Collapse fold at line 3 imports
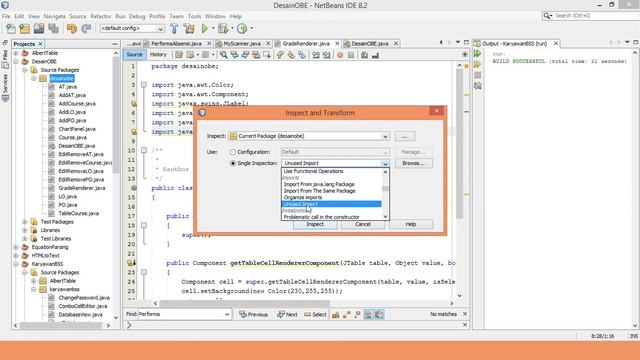 click(144, 85)
